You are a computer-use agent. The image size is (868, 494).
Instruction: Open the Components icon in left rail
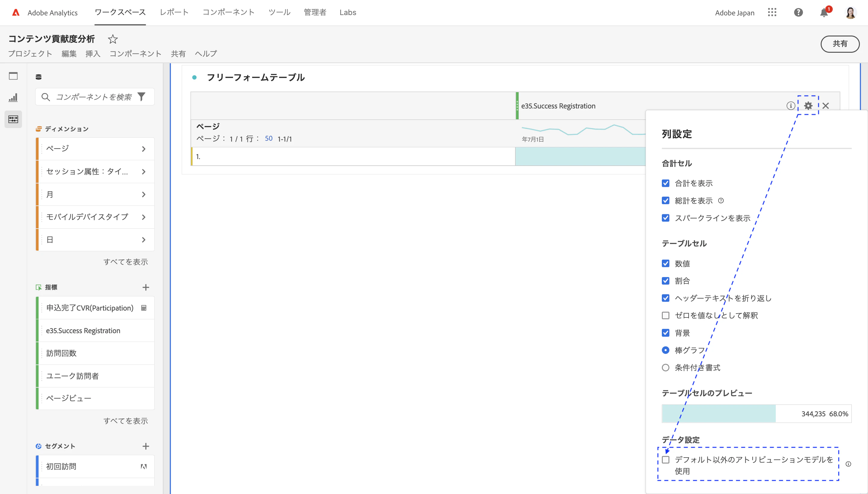[13, 119]
